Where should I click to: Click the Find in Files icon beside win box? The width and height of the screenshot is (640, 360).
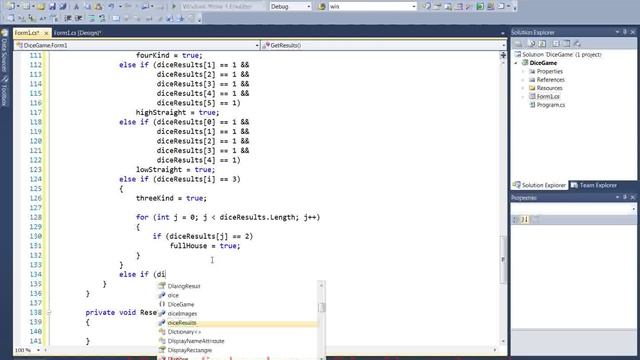322,7
